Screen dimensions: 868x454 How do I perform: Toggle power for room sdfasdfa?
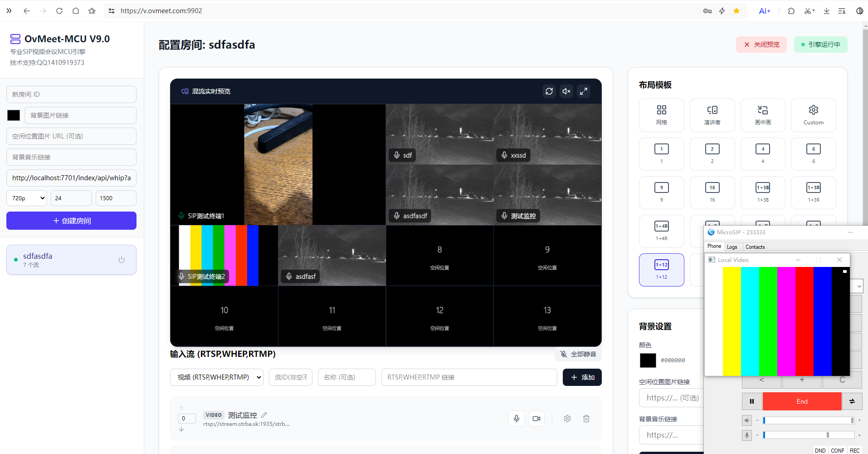tap(122, 260)
